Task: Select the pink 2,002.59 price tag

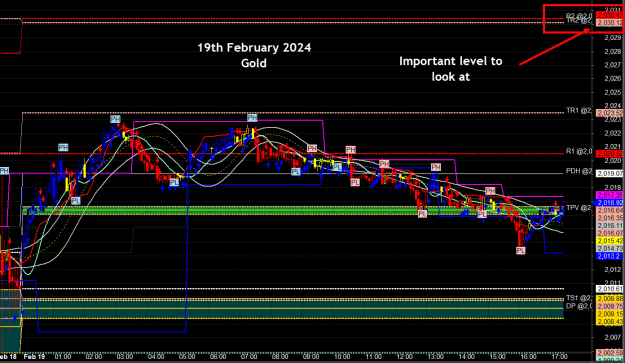Action: [x=609, y=353]
